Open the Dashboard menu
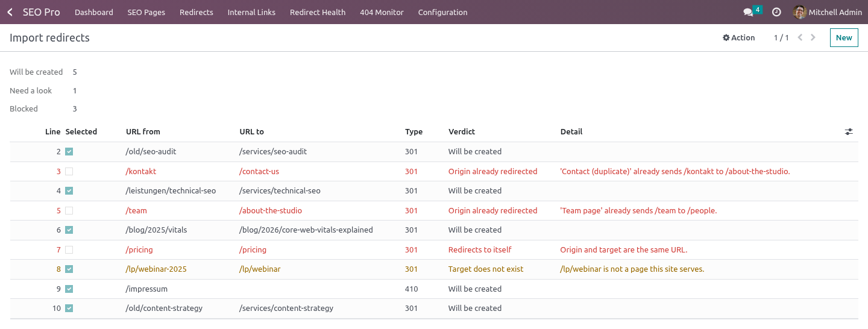Screen dimensions: 868x329 [x=94, y=12]
